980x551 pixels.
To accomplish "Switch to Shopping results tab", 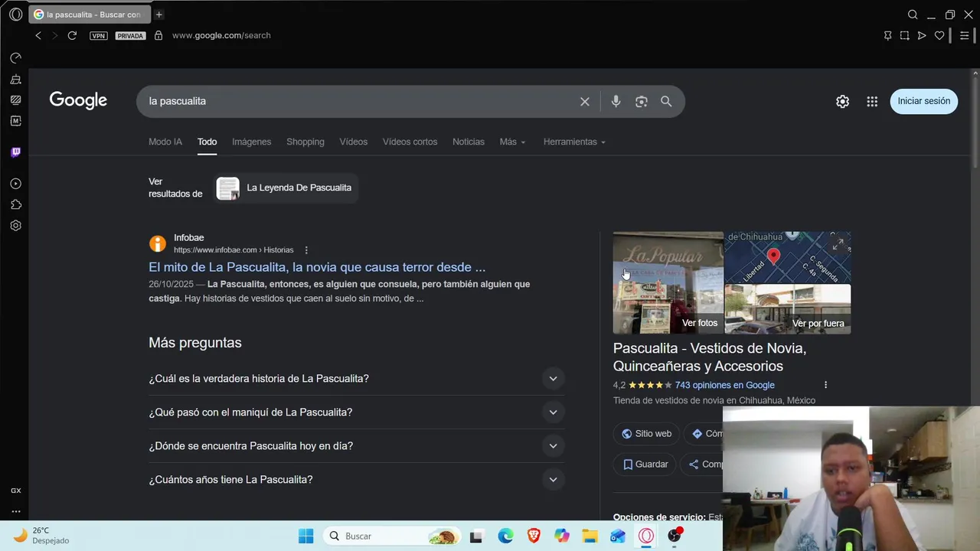I will point(305,142).
